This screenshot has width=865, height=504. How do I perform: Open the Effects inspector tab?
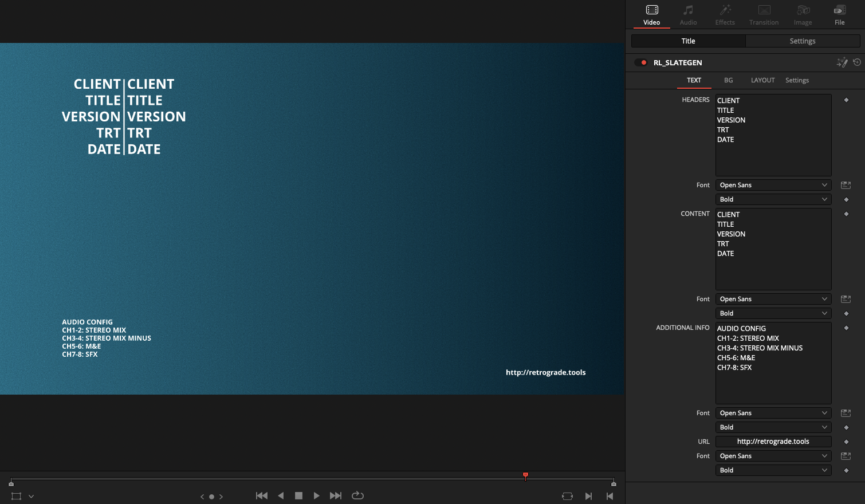[725, 15]
